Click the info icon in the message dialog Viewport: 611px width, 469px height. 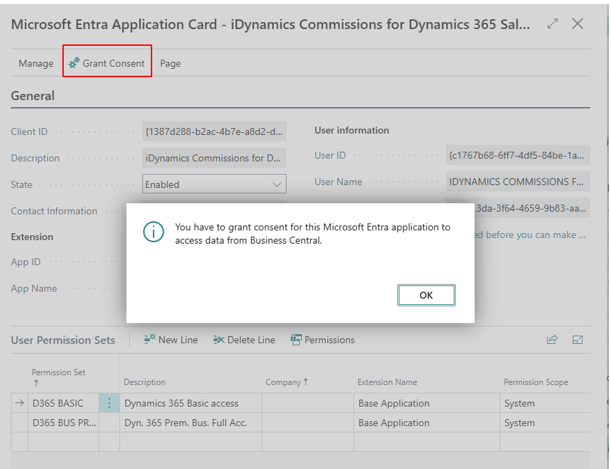tap(153, 232)
